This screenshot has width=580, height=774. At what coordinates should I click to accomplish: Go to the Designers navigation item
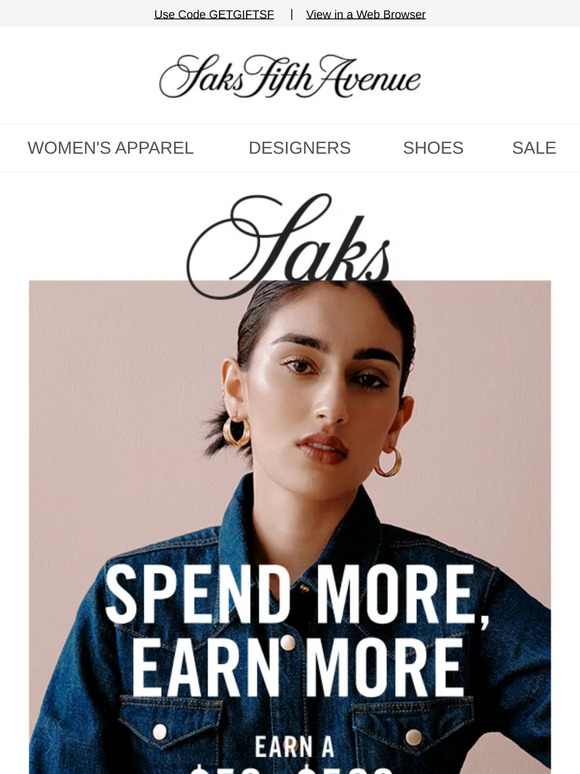click(300, 148)
